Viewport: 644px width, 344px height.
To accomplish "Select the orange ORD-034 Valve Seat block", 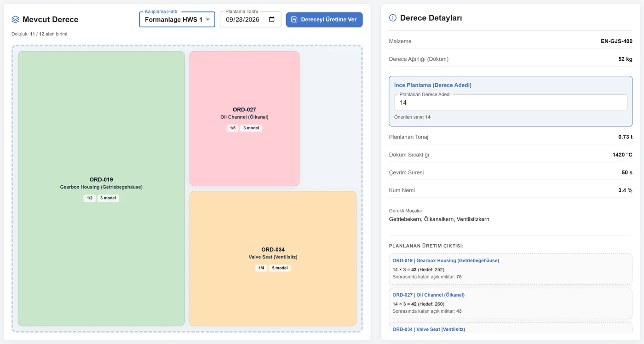I will click(273, 258).
